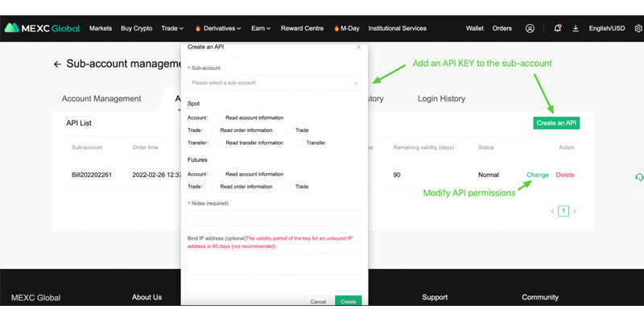This screenshot has height=322, width=644.
Task: Enable Spot Trade permission checkbox
Action: pyautogui.click(x=290, y=130)
